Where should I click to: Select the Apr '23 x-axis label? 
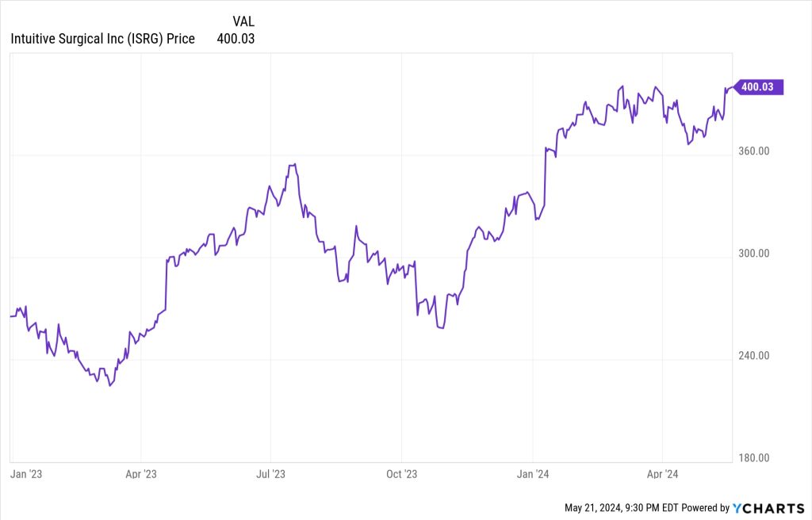tap(141, 474)
